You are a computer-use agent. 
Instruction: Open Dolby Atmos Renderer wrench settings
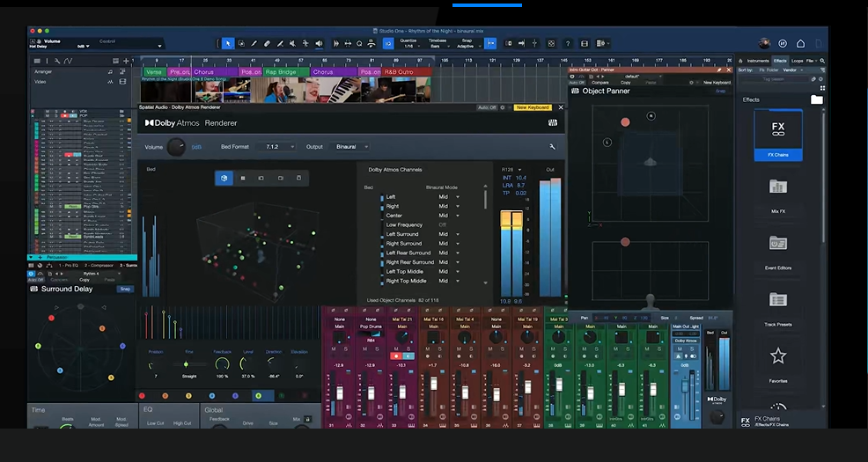tap(552, 147)
